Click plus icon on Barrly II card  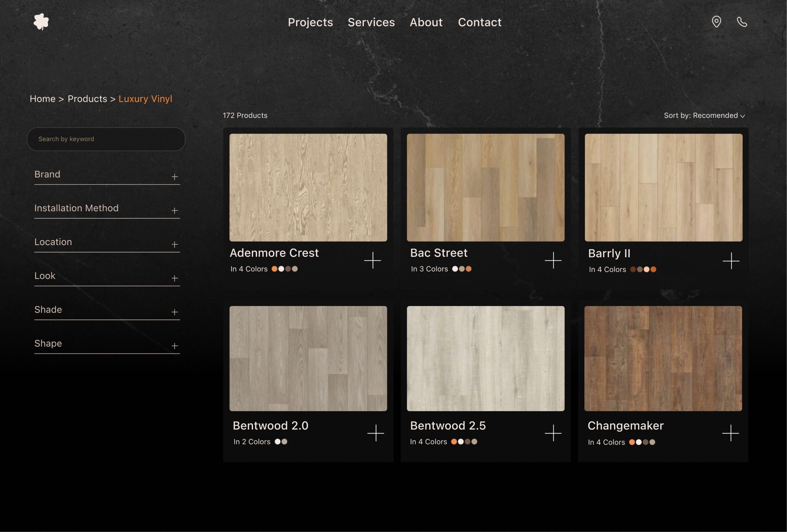pos(731,261)
